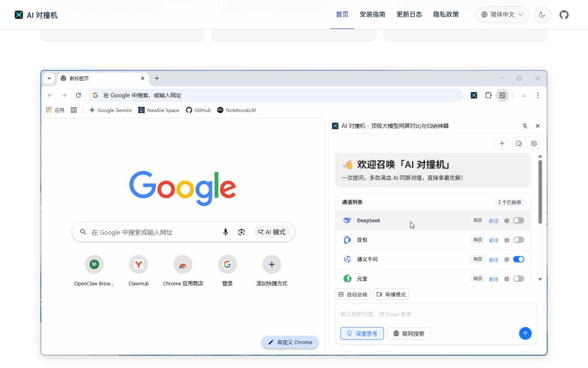Screen dimensions: 588x368
Task: Focus the 输入你的问题 chat input
Action: [436, 314]
